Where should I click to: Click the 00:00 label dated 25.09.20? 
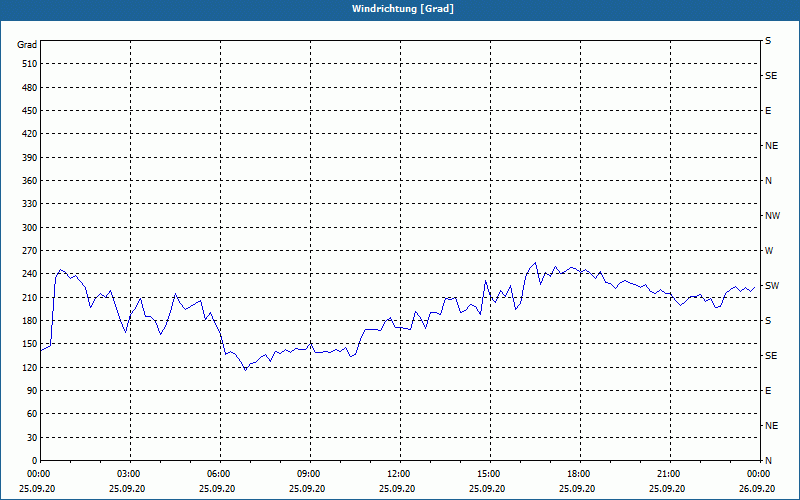(x=37, y=474)
